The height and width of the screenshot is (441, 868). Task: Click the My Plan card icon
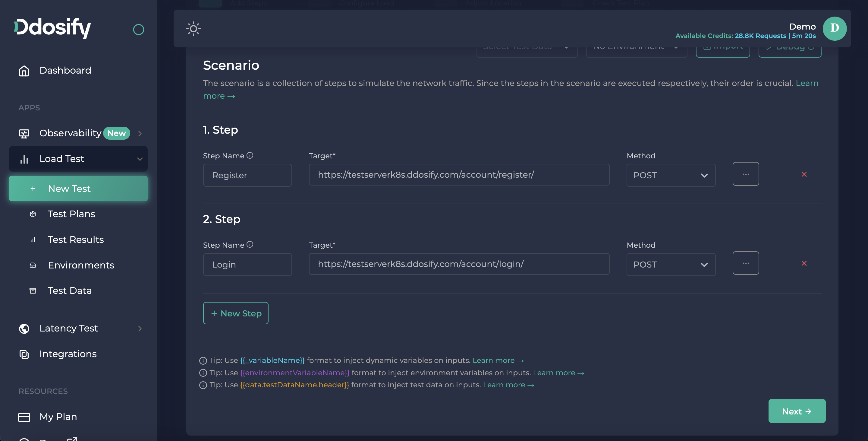24,417
